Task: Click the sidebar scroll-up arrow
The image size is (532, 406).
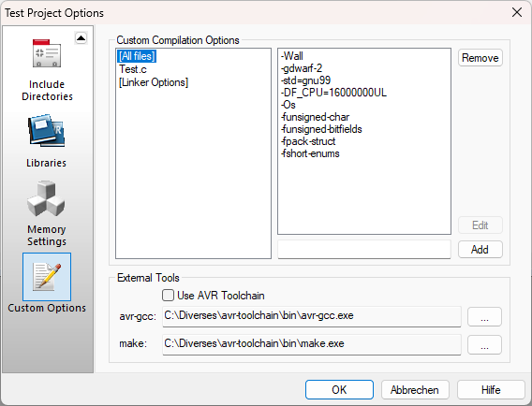Action: click(x=81, y=38)
